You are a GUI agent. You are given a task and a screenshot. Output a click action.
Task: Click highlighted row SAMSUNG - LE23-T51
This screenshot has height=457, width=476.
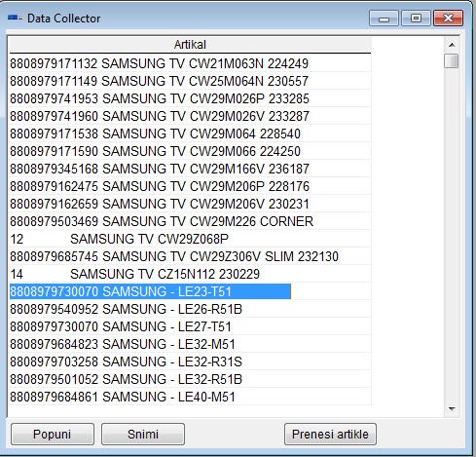[150, 291]
